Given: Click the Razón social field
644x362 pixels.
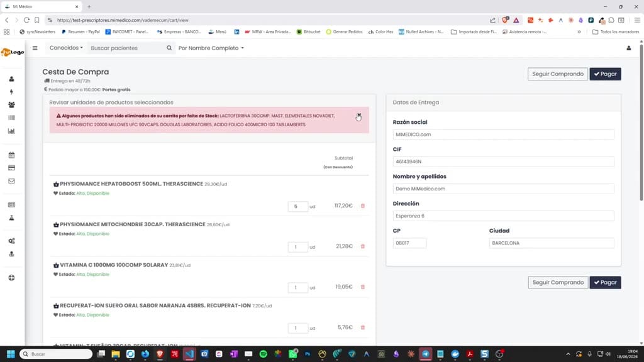Looking at the screenshot, I should [503, 134].
